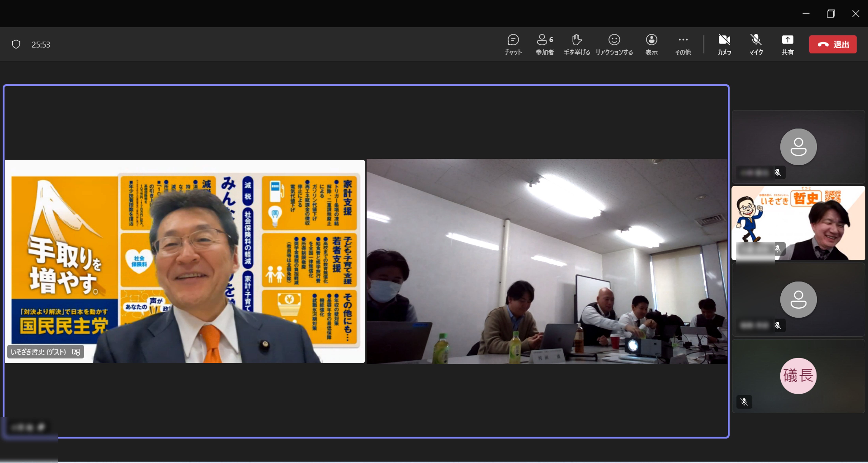Screen dimensions: 868x463
Task: Turn on the カメラ camera
Action: pos(724,44)
